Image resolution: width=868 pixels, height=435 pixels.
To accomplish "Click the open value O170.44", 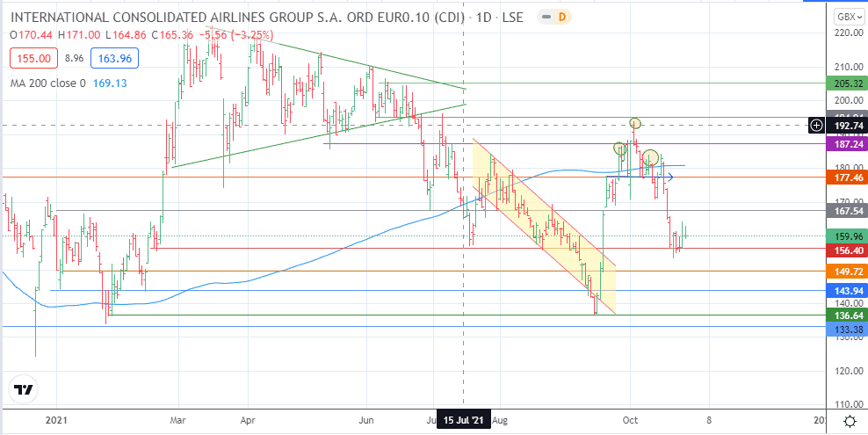I will pyautogui.click(x=31, y=35).
